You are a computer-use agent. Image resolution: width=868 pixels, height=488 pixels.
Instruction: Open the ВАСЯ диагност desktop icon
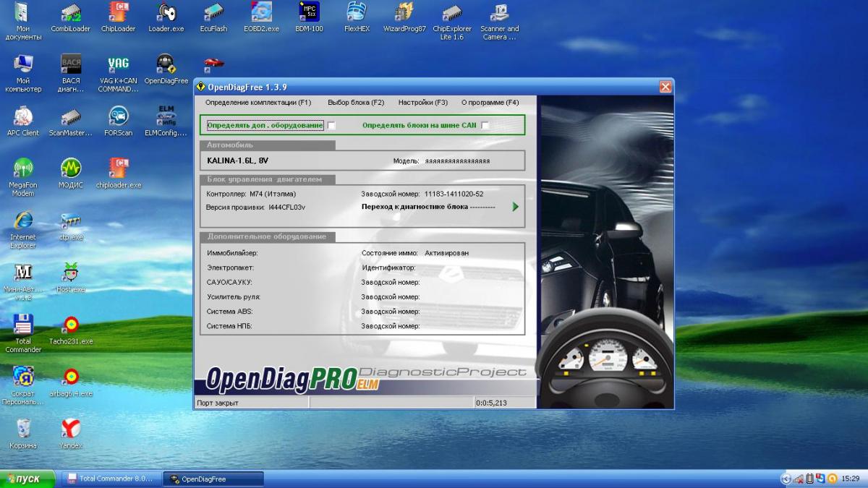coord(71,74)
